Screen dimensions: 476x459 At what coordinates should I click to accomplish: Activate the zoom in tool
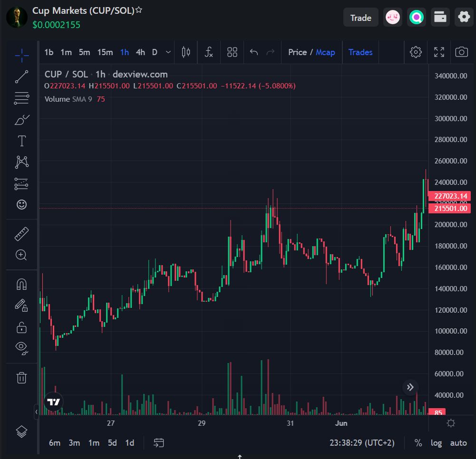coord(22,255)
